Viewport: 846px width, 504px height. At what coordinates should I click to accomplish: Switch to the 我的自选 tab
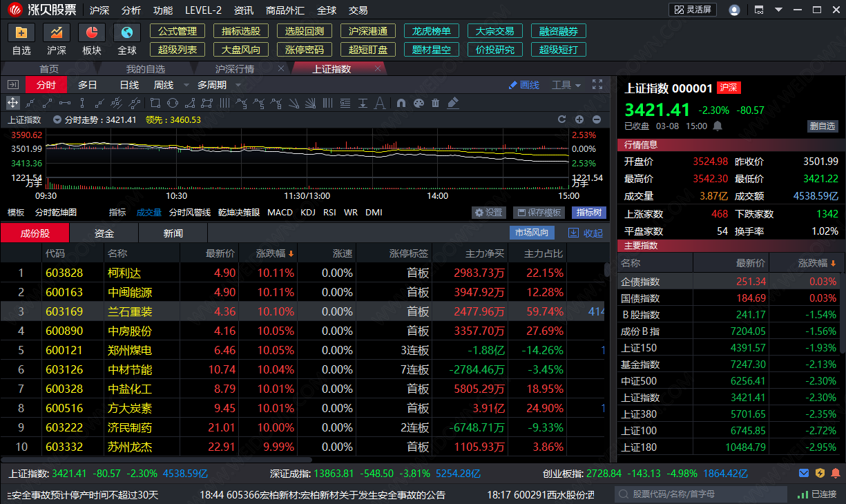pos(146,69)
